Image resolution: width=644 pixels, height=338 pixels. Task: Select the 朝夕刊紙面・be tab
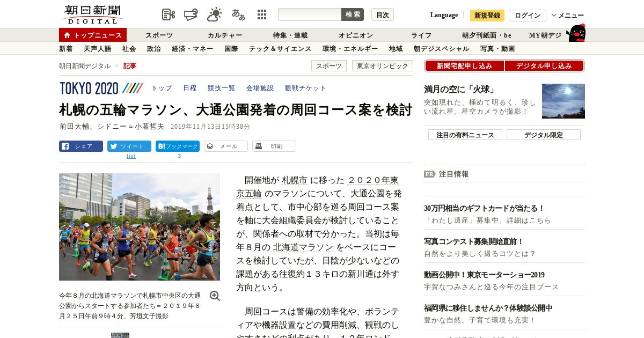[x=487, y=35]
